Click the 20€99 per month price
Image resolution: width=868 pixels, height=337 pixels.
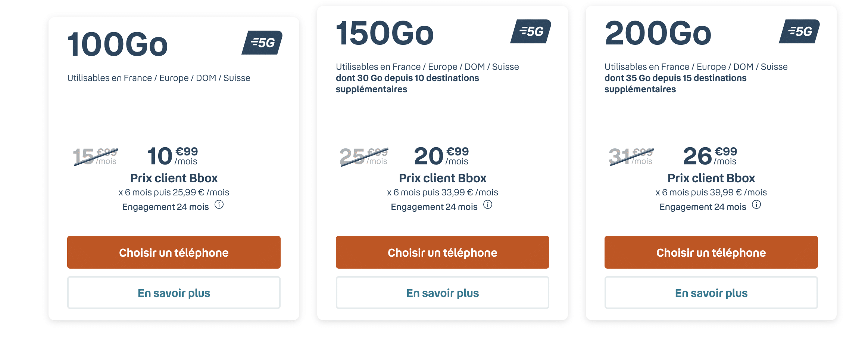coord(441,156)
